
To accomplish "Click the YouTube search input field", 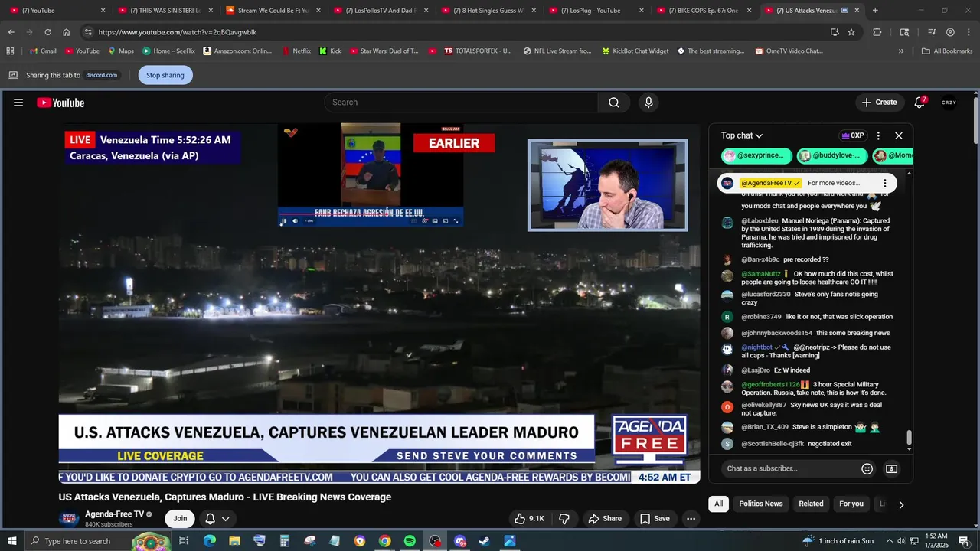I will (461, 103).
